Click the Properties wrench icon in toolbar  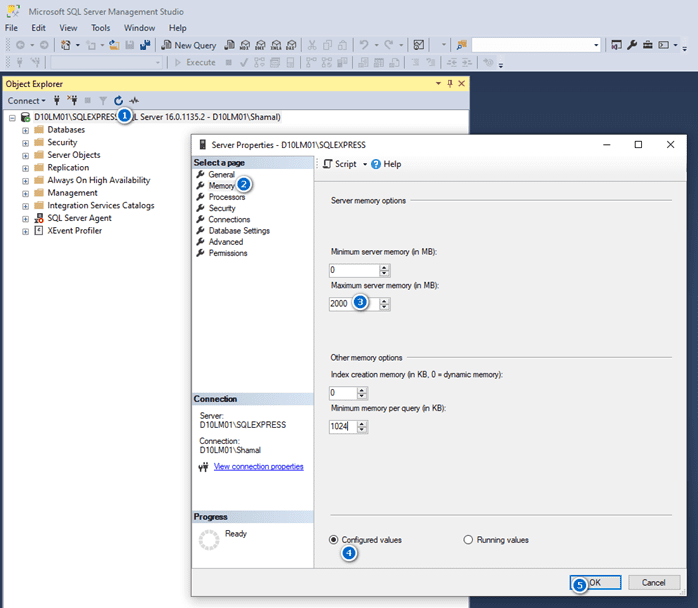pos(632,45)
